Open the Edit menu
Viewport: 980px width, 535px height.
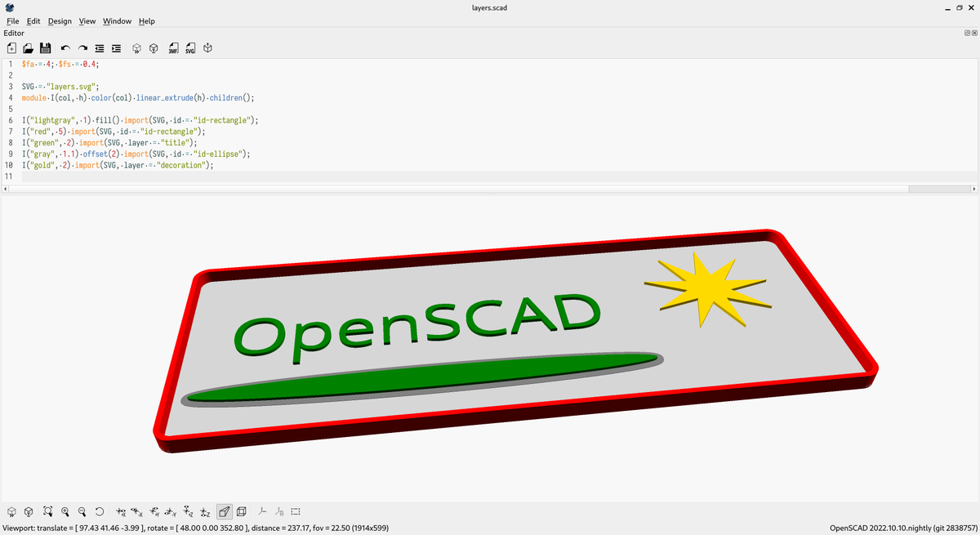tap(33, 21)
